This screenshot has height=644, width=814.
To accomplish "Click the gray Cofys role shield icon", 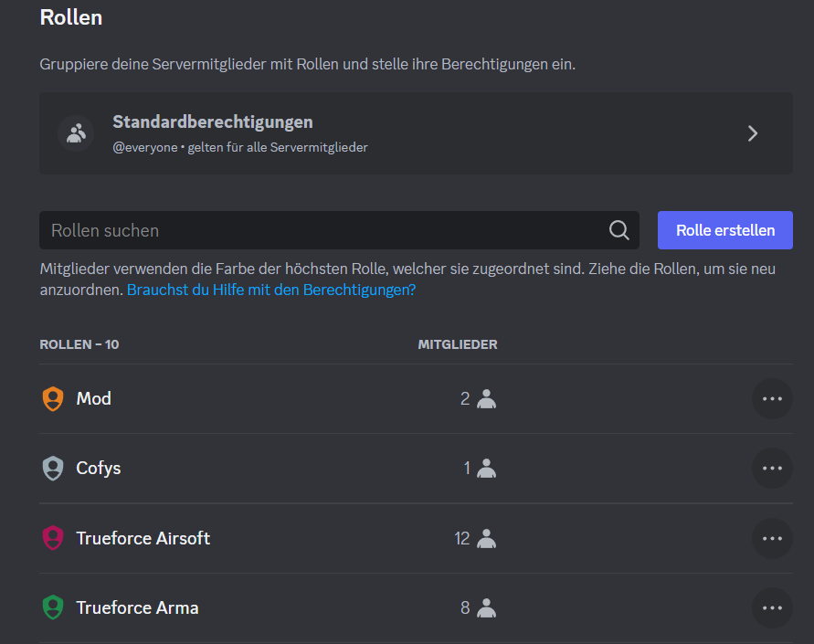I will click(x=53, y=469).
